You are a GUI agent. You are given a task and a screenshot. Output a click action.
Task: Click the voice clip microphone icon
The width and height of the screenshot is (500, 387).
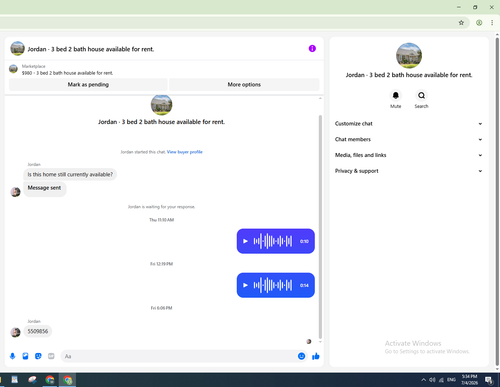pyautogui.click(x=13, y=356)
